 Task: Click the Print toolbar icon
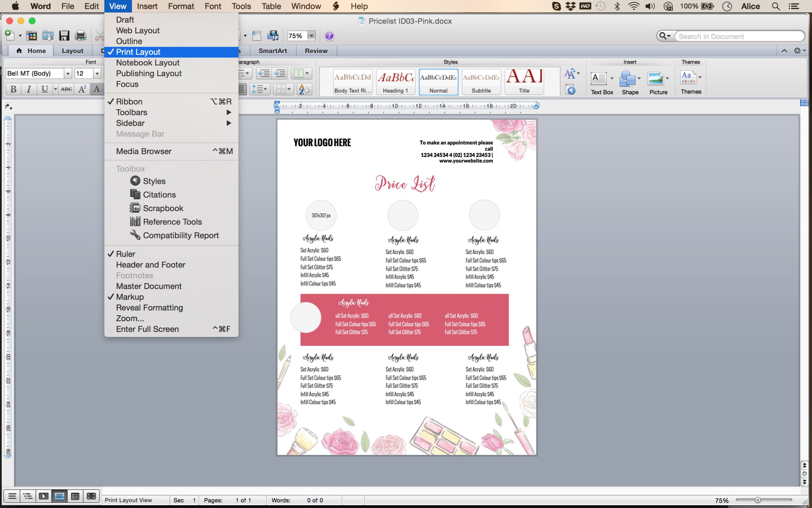[81, 36]
